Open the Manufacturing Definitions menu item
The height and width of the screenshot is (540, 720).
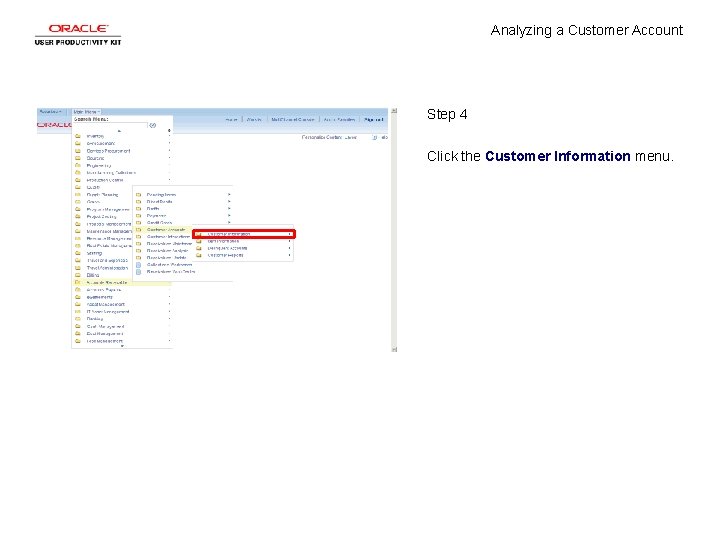click(122, 173)
